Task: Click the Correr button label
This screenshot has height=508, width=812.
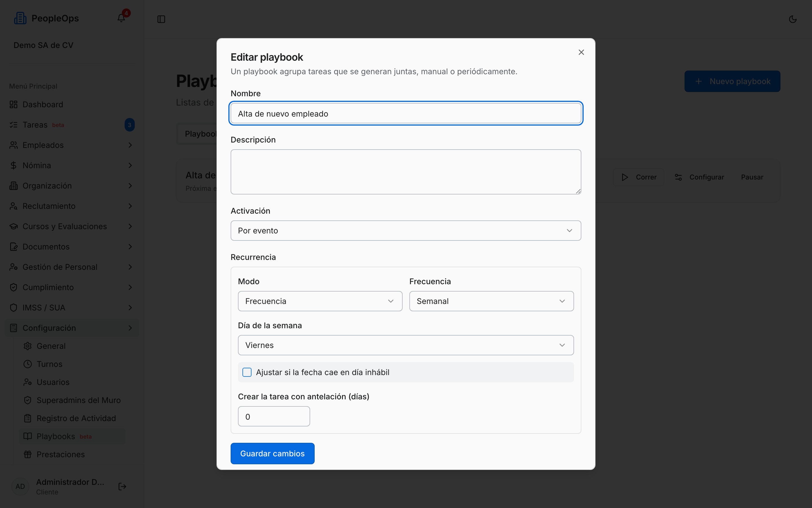Action: (646, 177)
